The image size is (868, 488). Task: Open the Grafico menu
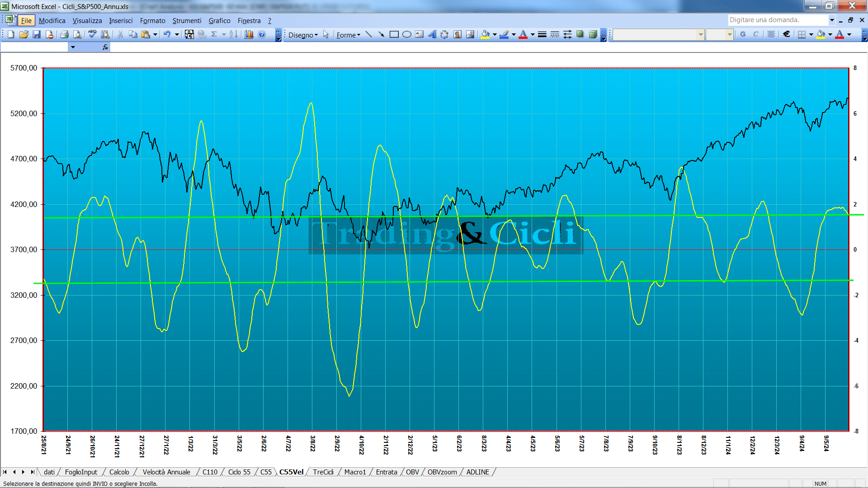click(219, 20)
